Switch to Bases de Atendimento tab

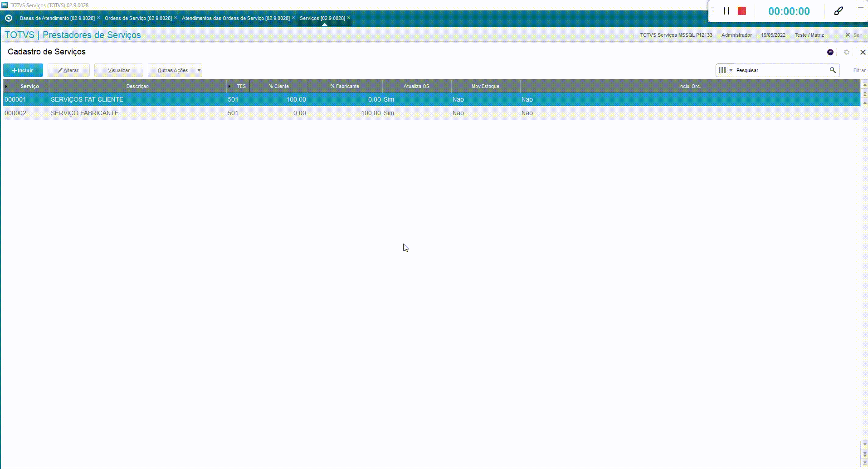(57, 18)
